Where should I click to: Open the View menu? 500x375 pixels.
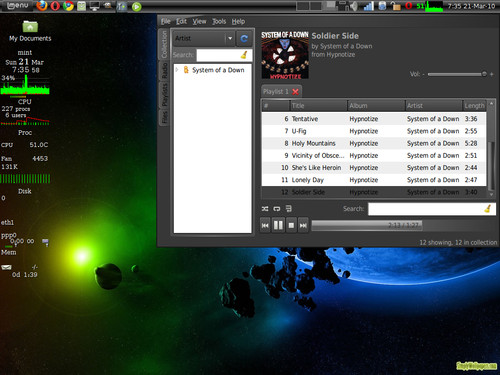click(199, 21)
